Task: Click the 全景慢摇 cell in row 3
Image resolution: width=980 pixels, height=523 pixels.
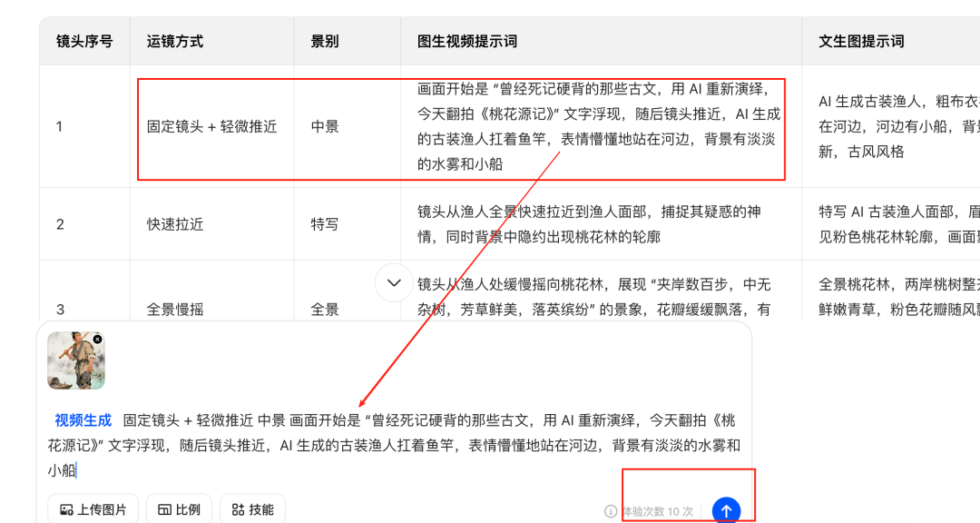Action: (x=175, y=310)
